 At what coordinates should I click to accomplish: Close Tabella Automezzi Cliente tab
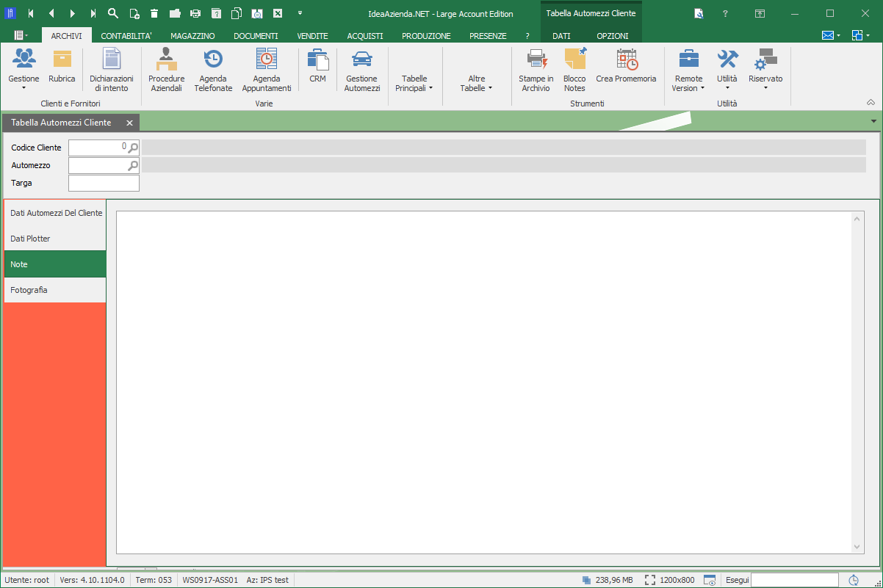click(x=129, y=123)
